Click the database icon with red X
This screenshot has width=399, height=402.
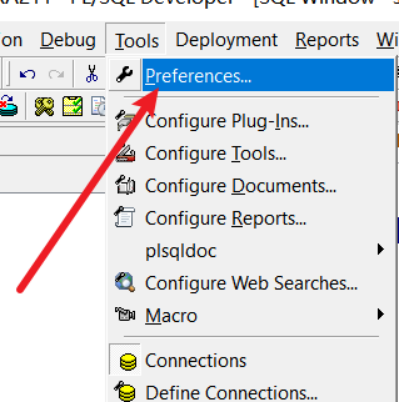9,105
